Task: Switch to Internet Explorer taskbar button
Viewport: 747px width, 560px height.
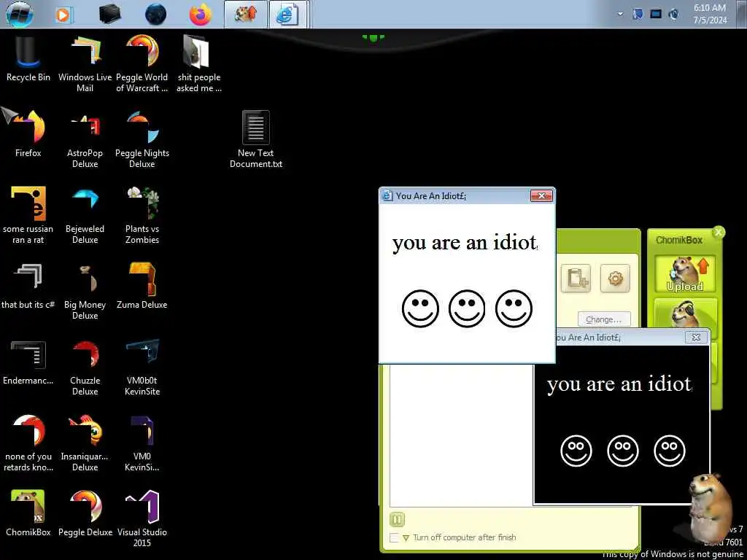Action: 287,15
